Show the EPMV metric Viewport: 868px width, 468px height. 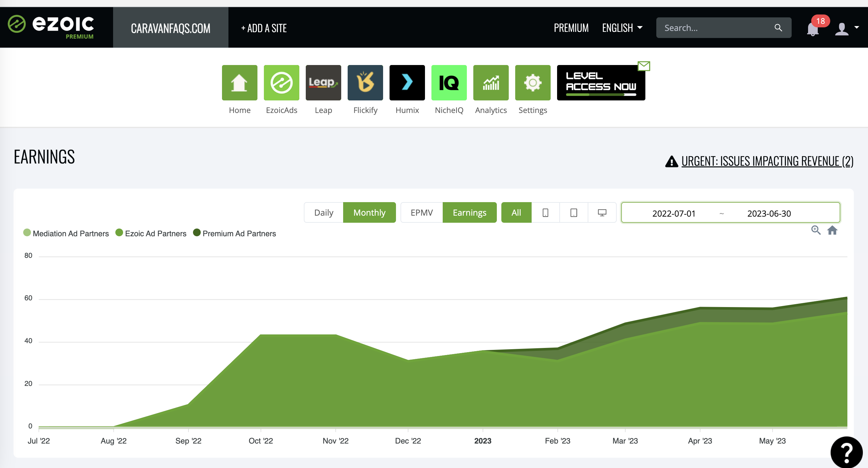click(421, 212)
